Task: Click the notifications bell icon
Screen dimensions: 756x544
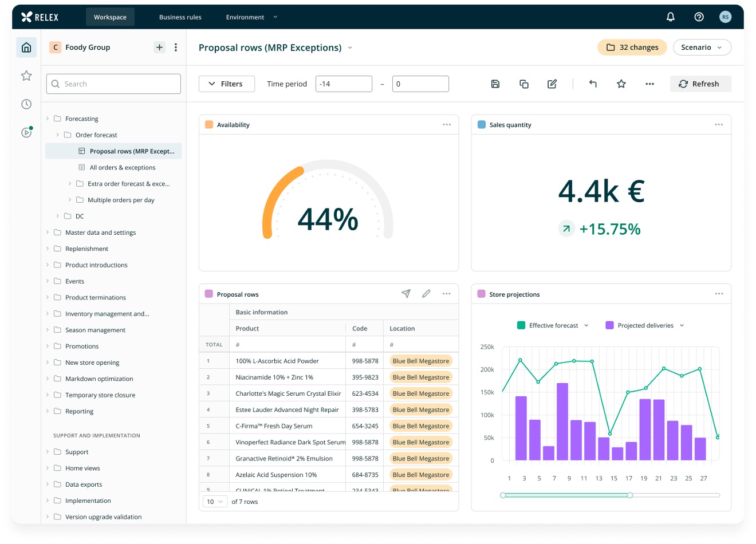Action: (671, 17)
